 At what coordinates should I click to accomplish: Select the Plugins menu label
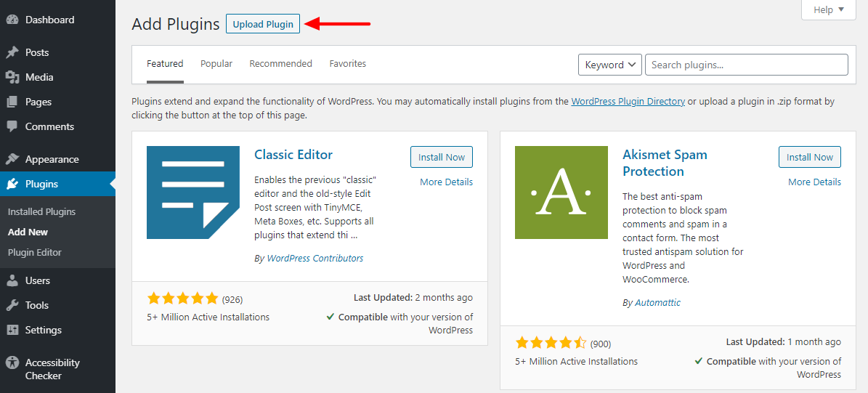41,185
